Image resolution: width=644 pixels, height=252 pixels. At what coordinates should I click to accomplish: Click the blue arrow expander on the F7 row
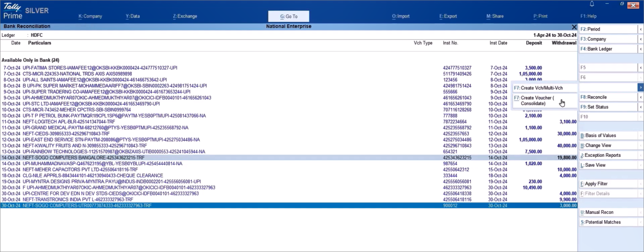641,87
